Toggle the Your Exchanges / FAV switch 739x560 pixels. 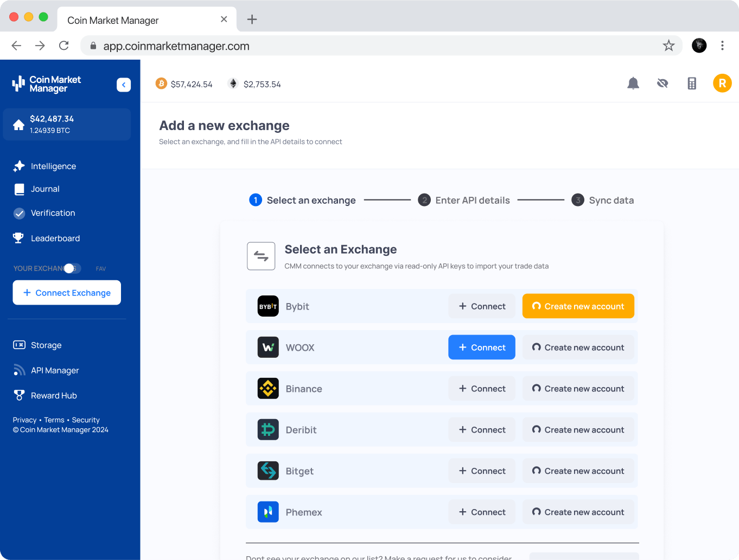(69, 268)
